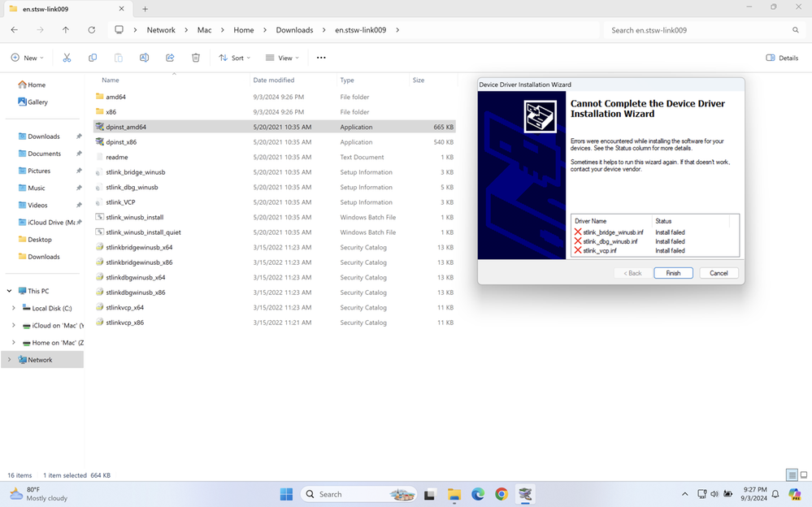Unpin Documents from Quick access
The height and width of the screenshot is (507, 812).
click(x=79, y=154)
